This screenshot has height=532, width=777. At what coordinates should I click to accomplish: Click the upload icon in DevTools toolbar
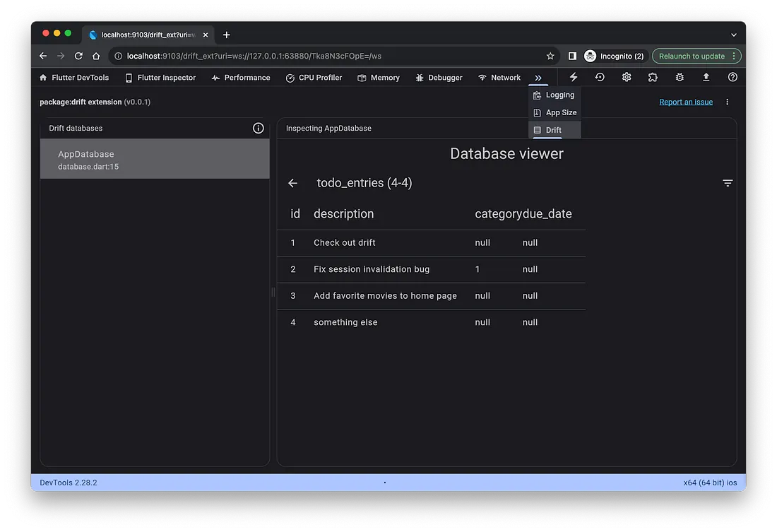[x=706, y=77]
